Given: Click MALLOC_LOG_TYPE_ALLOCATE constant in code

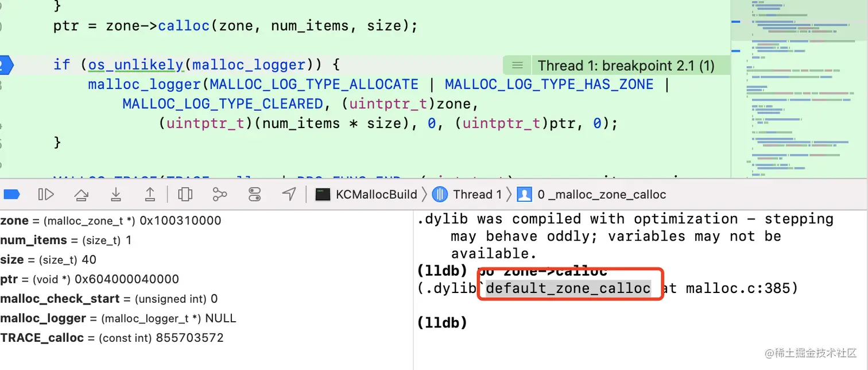Looking at the screenshot, I should click(x=314, y=84).
